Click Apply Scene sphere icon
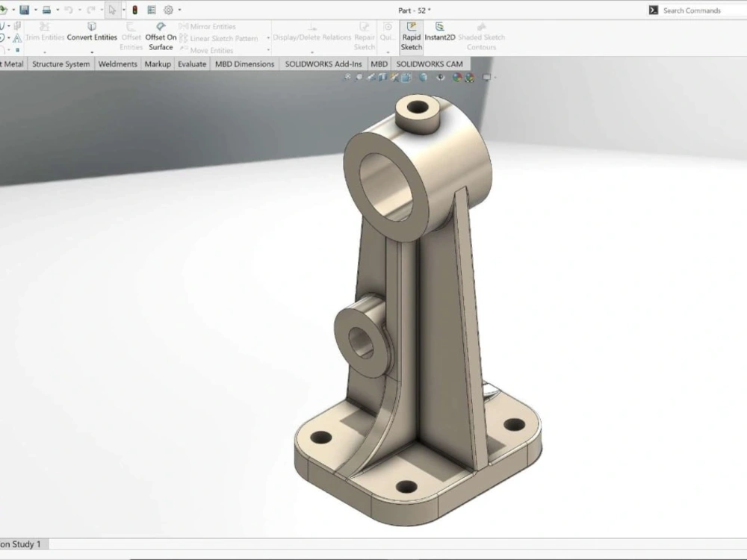The width and height of the screenshot is (747, 560). [469, 77]
